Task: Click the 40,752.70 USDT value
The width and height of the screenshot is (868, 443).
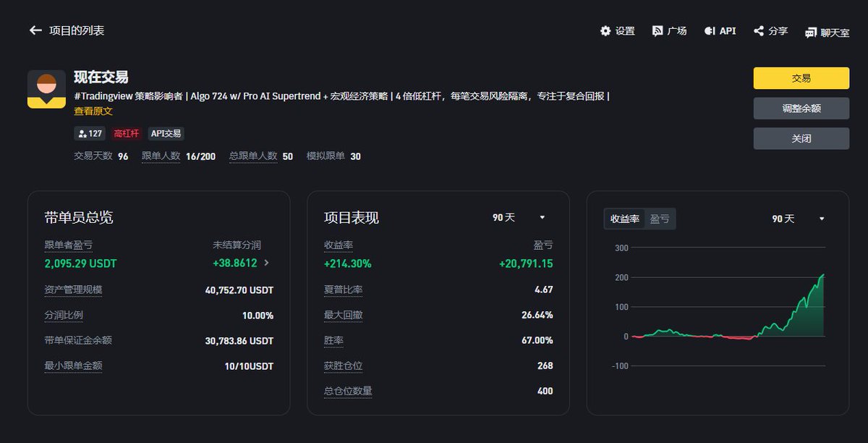Action: (239, 290)
